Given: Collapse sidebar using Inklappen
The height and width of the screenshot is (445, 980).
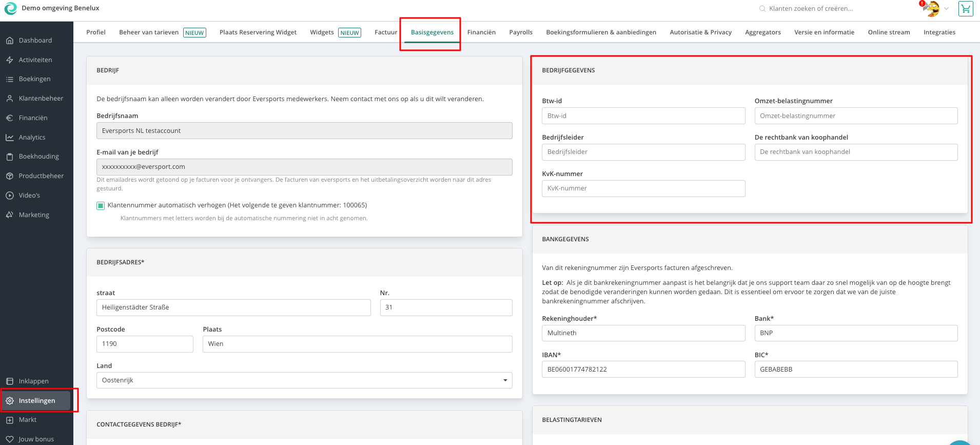Looking at the screenshot, I should (33, 381).
